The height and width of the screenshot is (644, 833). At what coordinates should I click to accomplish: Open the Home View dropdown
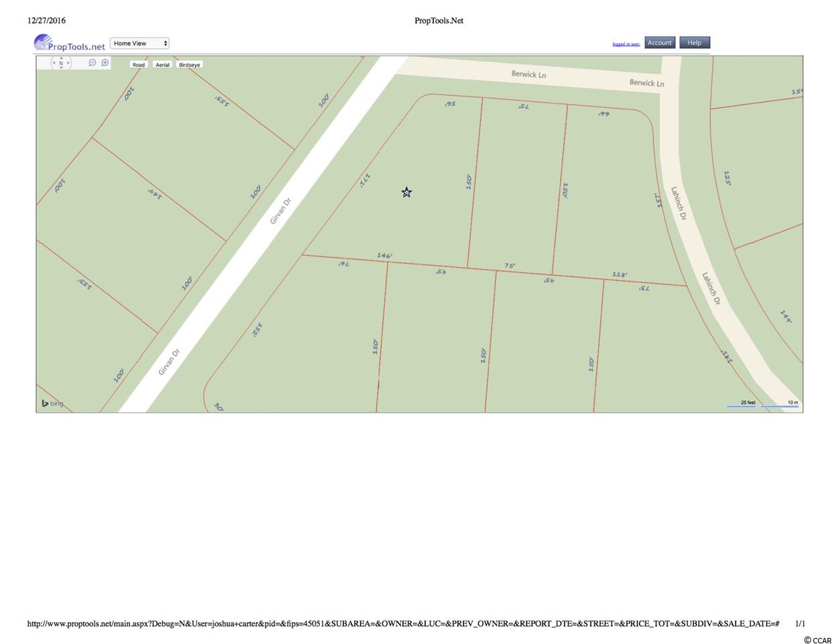140,44
